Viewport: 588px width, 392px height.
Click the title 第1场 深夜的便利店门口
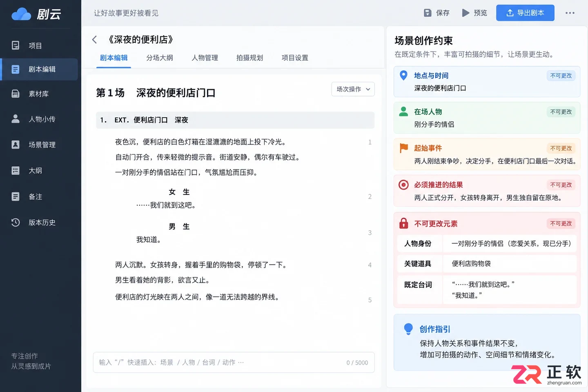point(156,93)
